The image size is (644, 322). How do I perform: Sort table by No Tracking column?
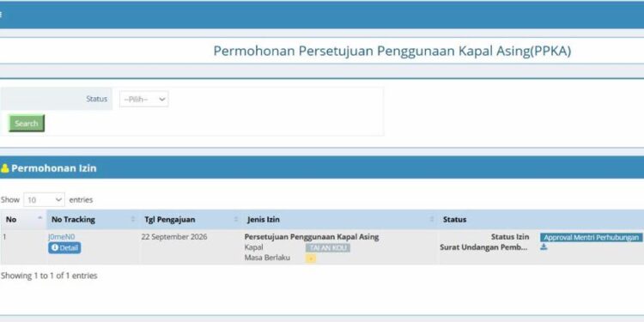click(94, 219)
